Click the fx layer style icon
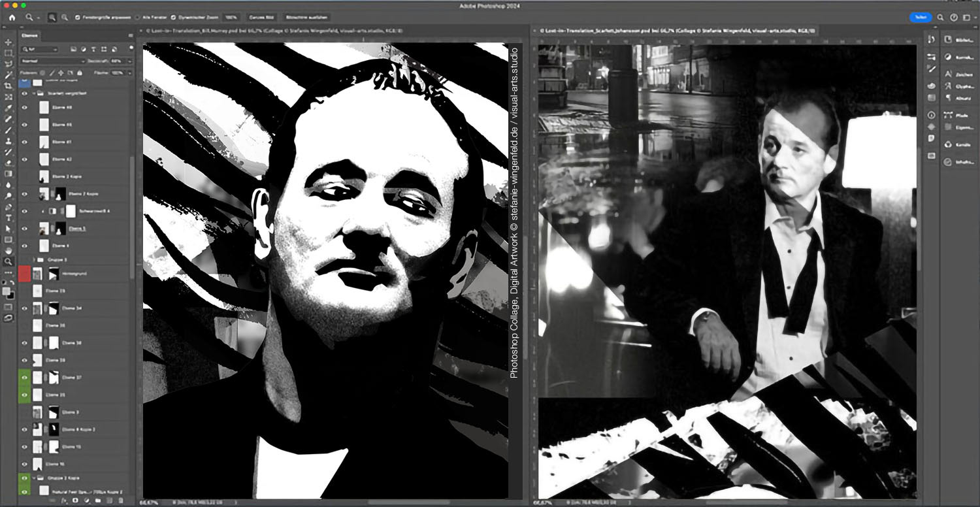The width and height of the screenshot is (980, 507). click(64, 500)
